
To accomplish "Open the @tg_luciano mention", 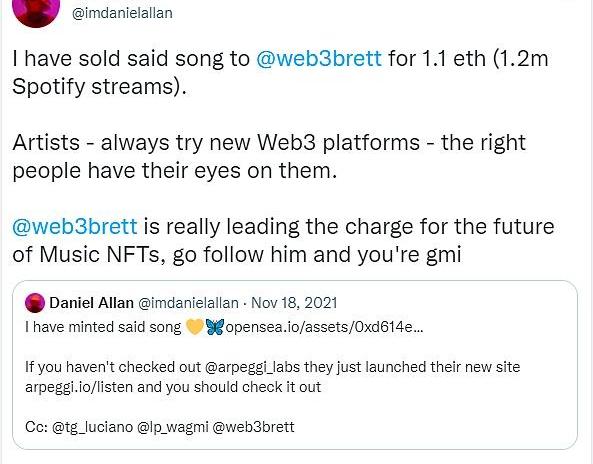I will point(92,427).
